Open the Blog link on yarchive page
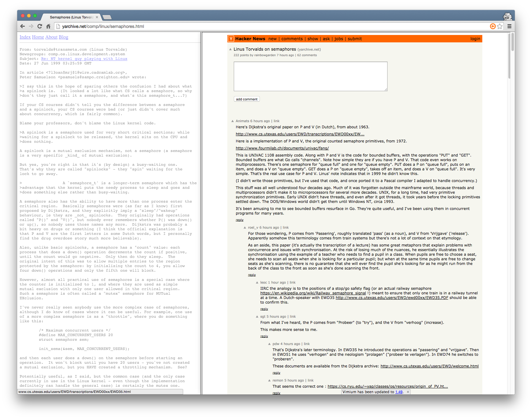 [64, 37]
